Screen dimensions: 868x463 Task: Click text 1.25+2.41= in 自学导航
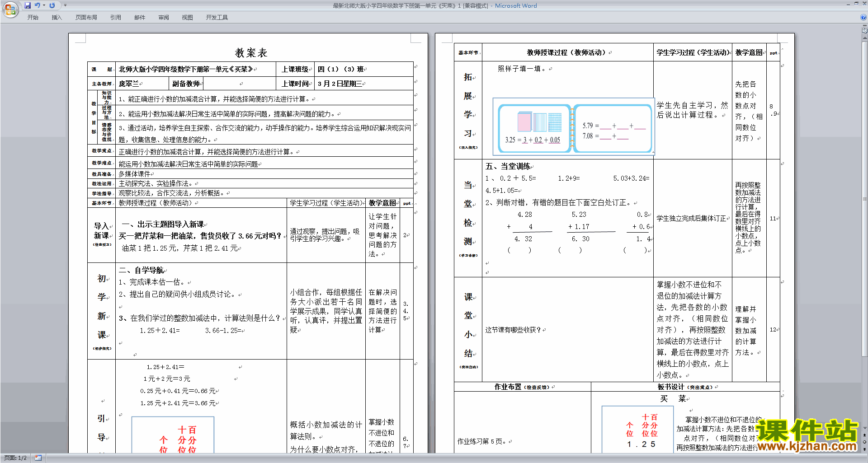pos(160,331)
